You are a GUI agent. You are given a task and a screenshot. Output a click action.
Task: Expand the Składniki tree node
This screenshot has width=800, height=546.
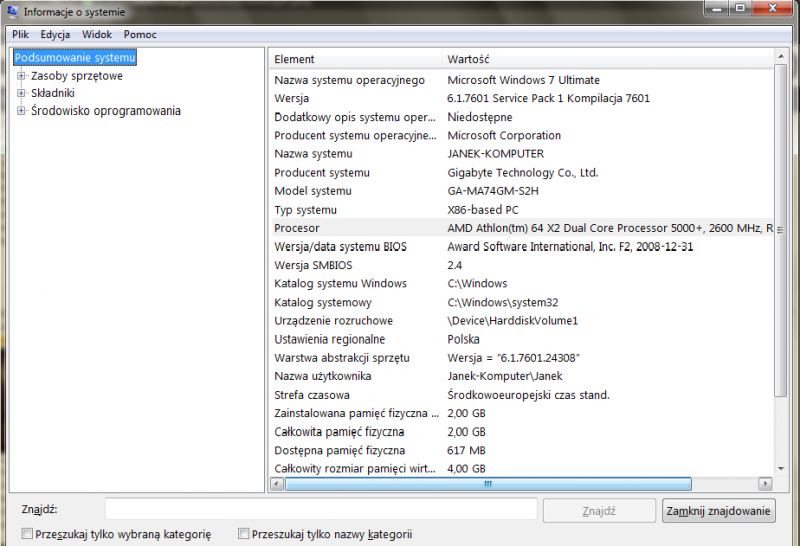(21, 93)
